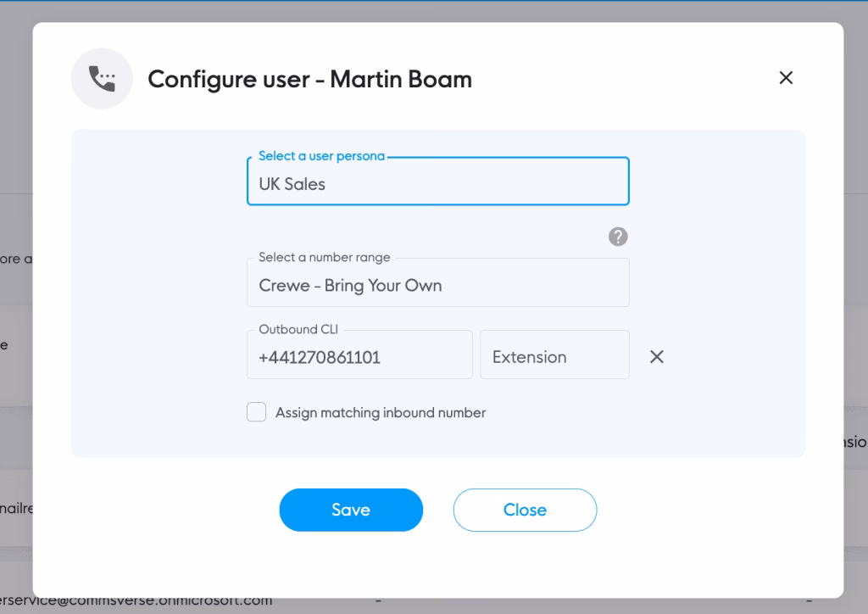
Task: Dismiss the Configure user dialog with the X icon
Action: (786, 77)
